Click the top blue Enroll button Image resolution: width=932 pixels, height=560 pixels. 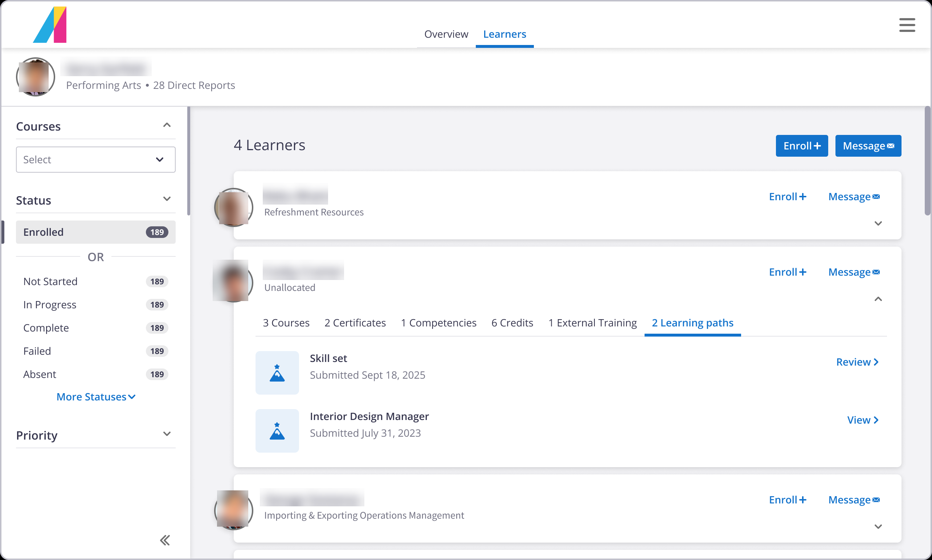[802, 146]
